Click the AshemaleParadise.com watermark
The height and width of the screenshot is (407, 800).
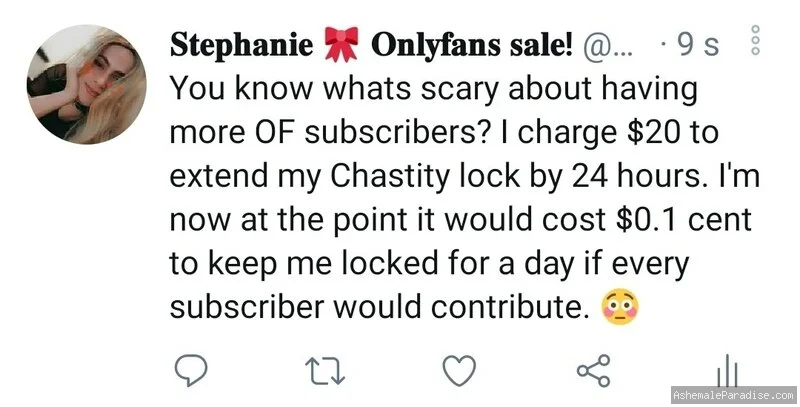click(734, 395)
